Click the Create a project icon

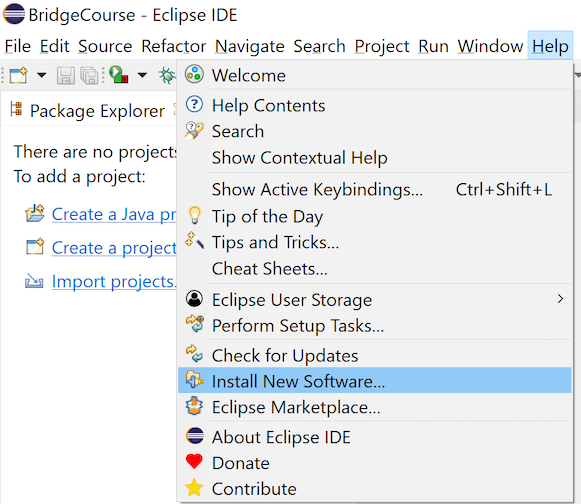35,247
